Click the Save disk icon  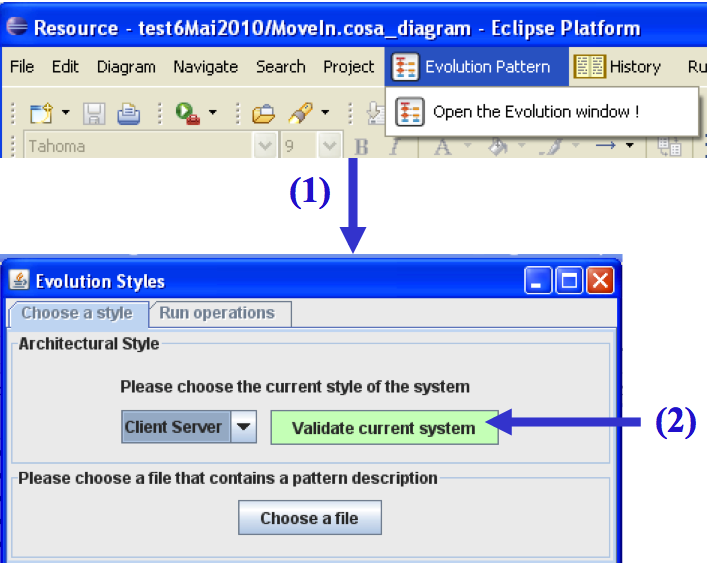(x=94, y=112)
